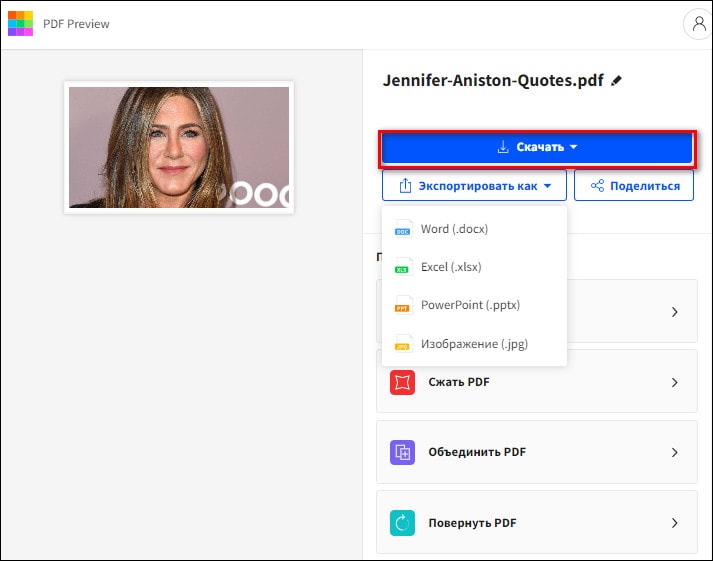Click the colorful app logo
Viewport: 713px width, 561px height.
[20, 23]
